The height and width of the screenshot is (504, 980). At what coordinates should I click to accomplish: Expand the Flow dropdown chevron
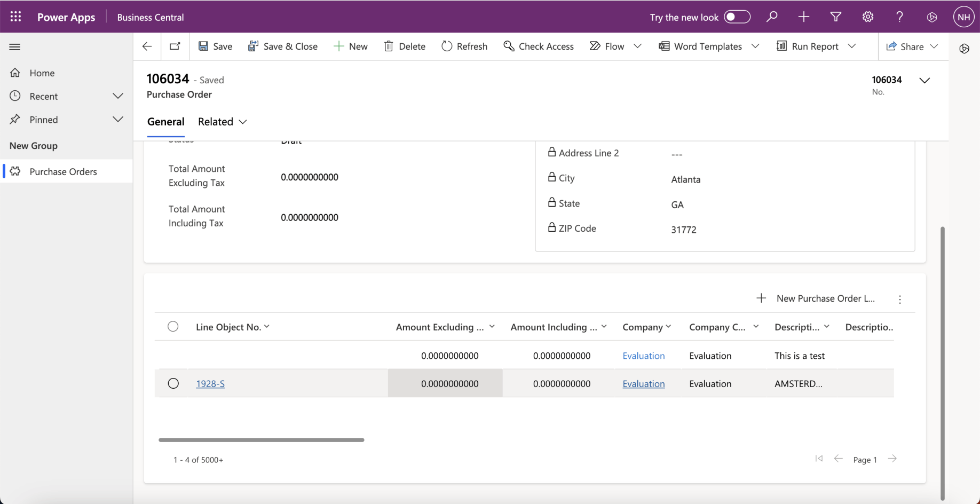(637, 46)
